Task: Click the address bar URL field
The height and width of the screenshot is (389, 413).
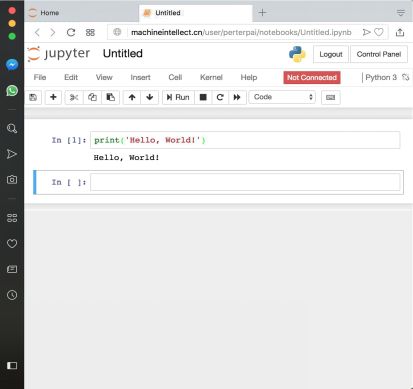Action: tap(241, 32)
